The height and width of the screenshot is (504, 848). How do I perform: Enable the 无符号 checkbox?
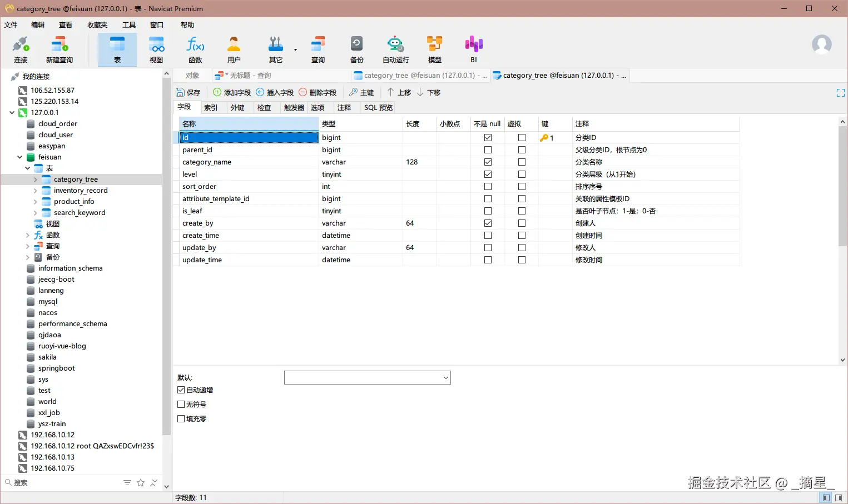click(181, 405)
